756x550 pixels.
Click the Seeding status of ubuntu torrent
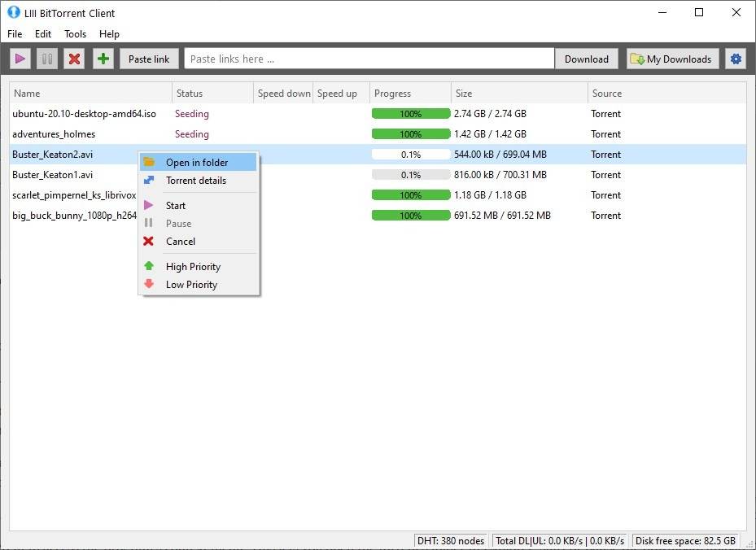(x=192, y=114)
